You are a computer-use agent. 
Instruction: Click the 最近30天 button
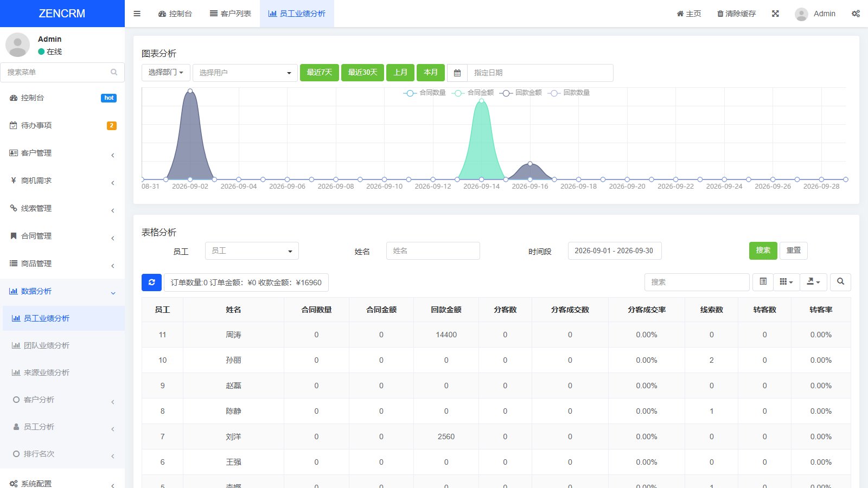362,72
